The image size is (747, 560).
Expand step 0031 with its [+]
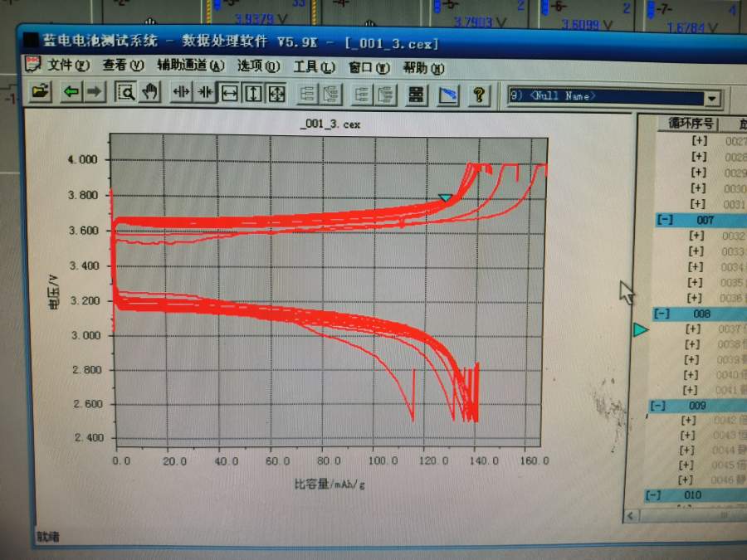click(698, 204)
